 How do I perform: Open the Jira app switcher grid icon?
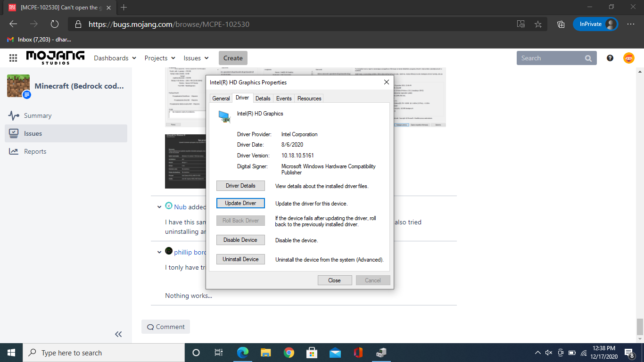click(x=13, y=58)
